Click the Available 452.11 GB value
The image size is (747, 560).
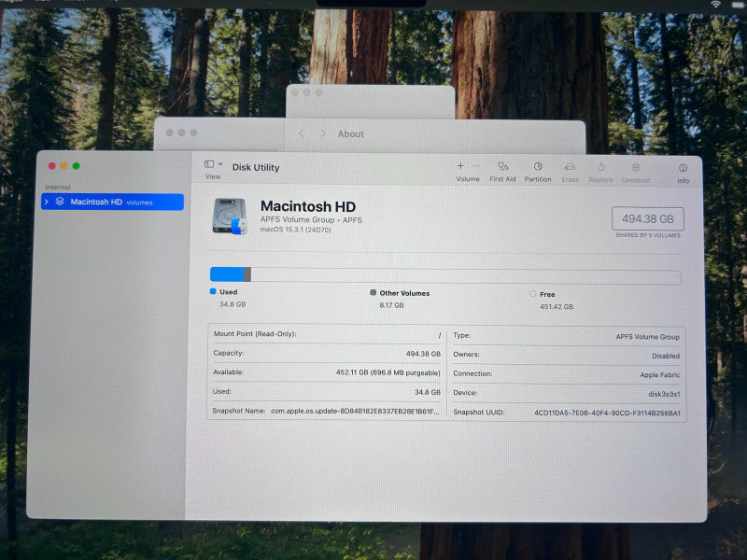pos(388,372)
